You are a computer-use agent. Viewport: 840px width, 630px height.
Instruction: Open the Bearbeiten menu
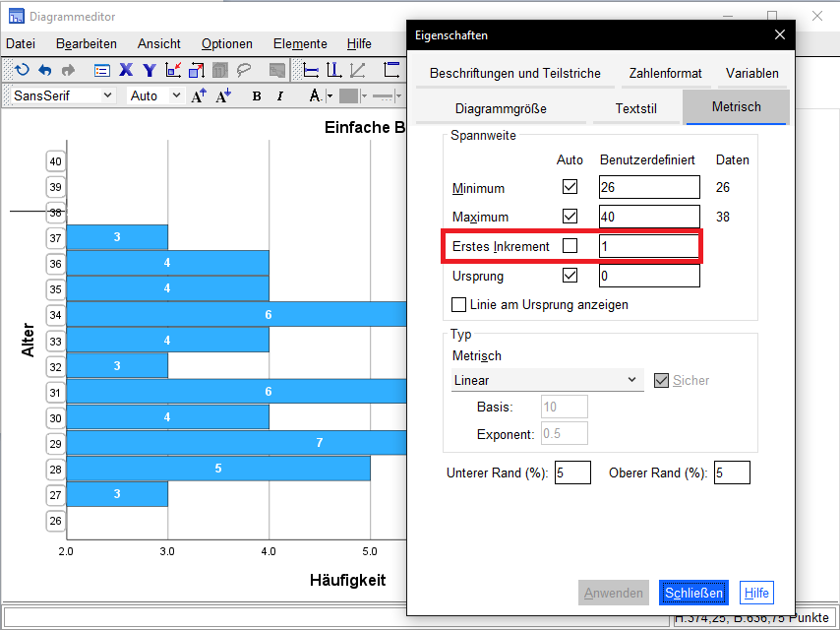click(x=86, y=43)
